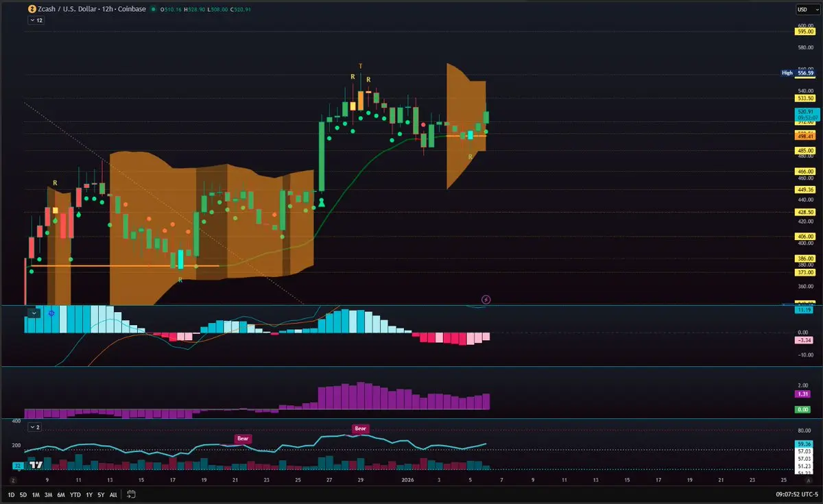Select the 5D time range
This screenshot has height=504, width=823.
(23, 494)
